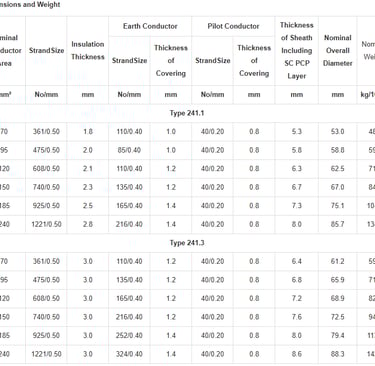Click the earth strand size 85/0.40
375x366 pixels.
129,150
